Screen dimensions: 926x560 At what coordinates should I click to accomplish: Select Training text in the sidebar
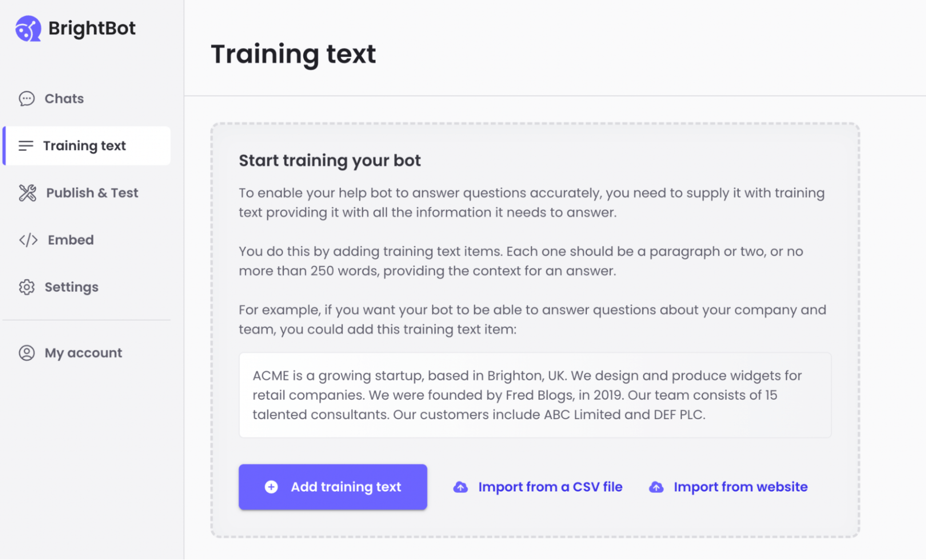click(x=84, y=146)
